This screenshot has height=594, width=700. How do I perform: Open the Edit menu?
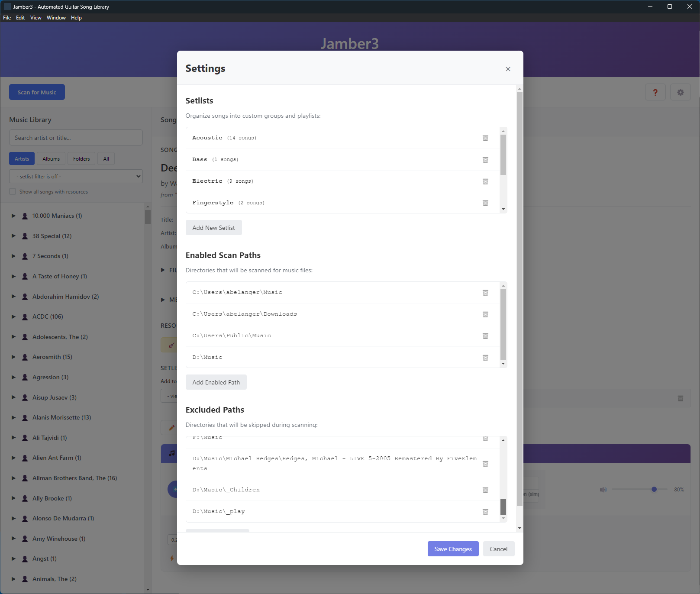(x=20, y=18)
